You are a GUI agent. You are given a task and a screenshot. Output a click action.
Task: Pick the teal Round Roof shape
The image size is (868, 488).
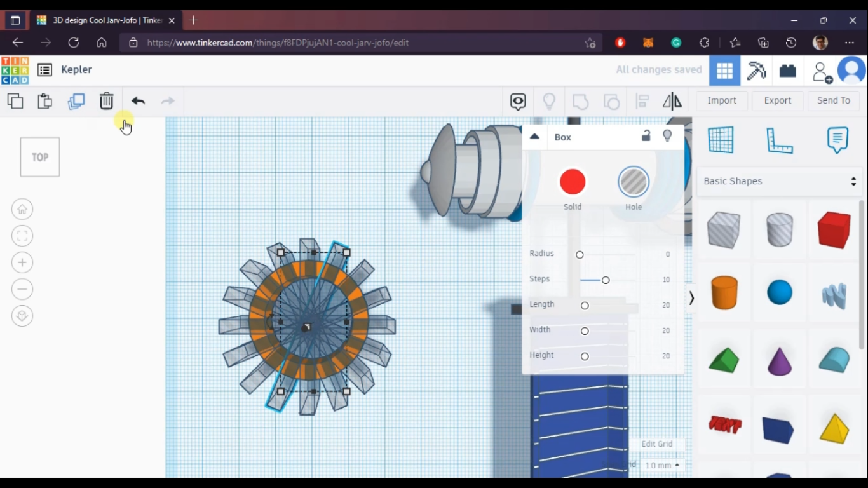pos(834,360)
